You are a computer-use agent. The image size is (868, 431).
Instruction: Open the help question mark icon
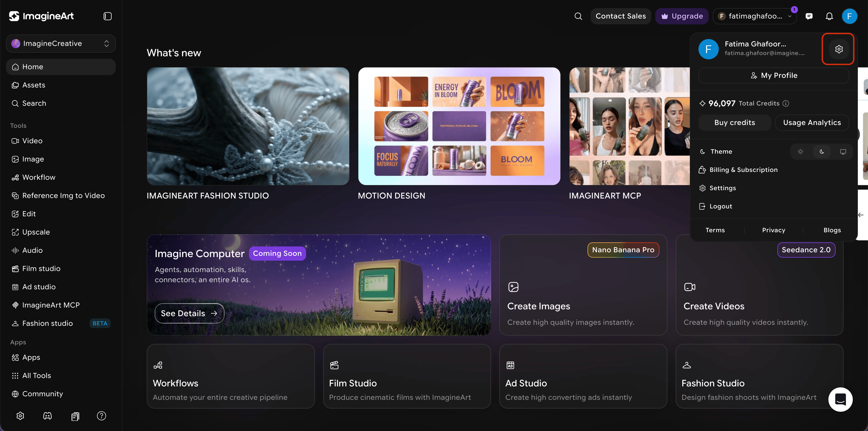(102, 416)
